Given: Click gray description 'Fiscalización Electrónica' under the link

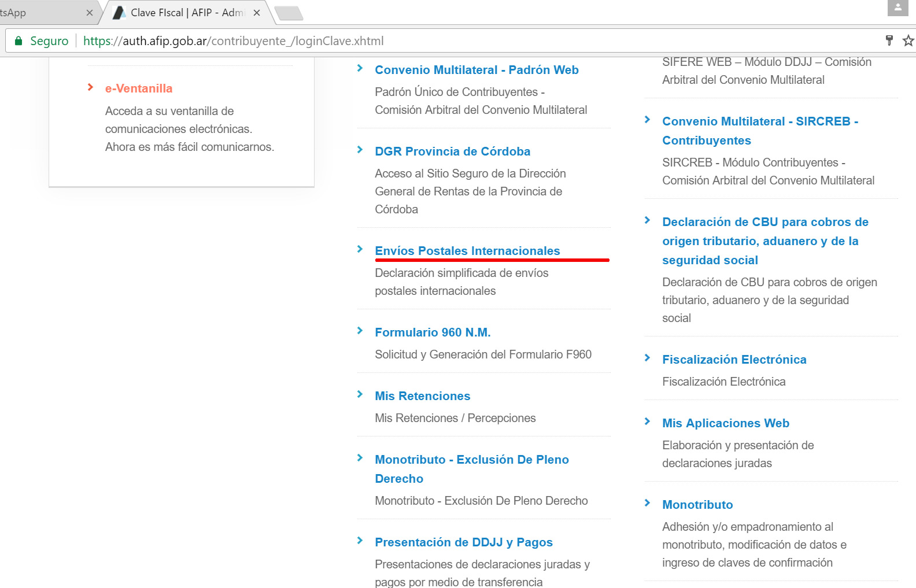Looking at the screenshot, I should click(724, 382).
